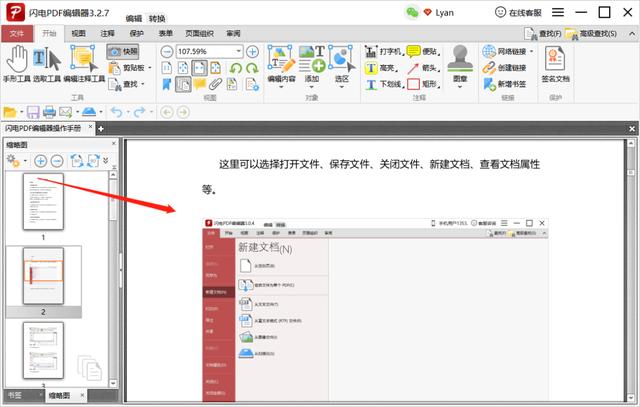Click the 高级查找(S) advanced search button
This screenshot has height=407, width=640.
pos(591,34)
